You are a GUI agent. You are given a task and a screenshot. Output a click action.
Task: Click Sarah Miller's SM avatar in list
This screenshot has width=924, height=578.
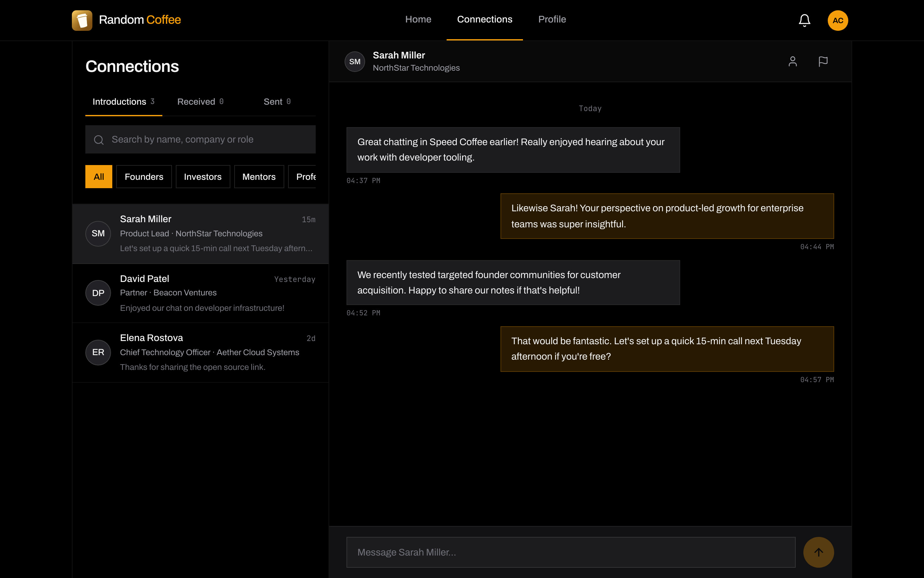(x=98, y=233)
